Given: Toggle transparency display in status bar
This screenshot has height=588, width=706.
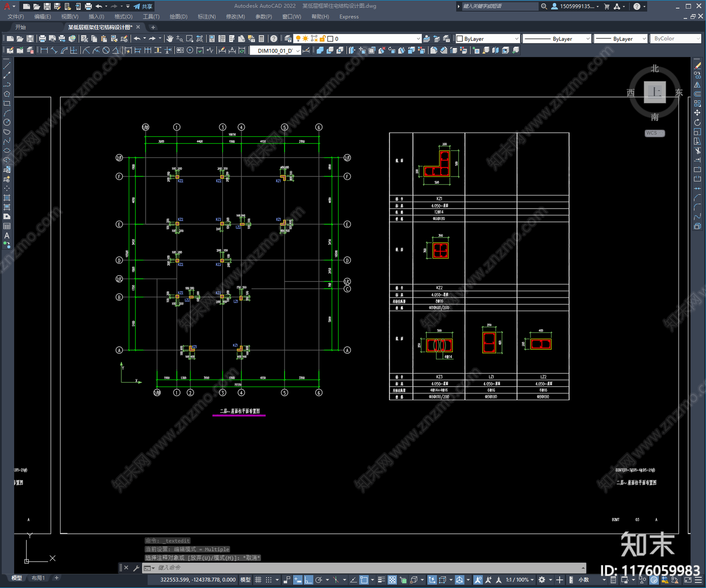Looking at the screenshot, I should point(392,580).
